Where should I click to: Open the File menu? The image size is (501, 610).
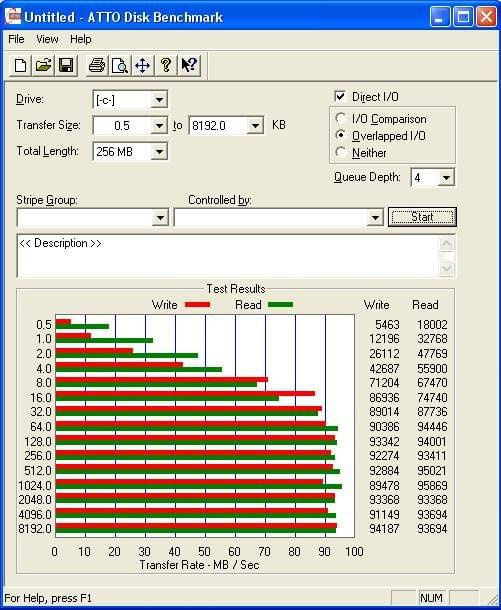tap(16, 39)
